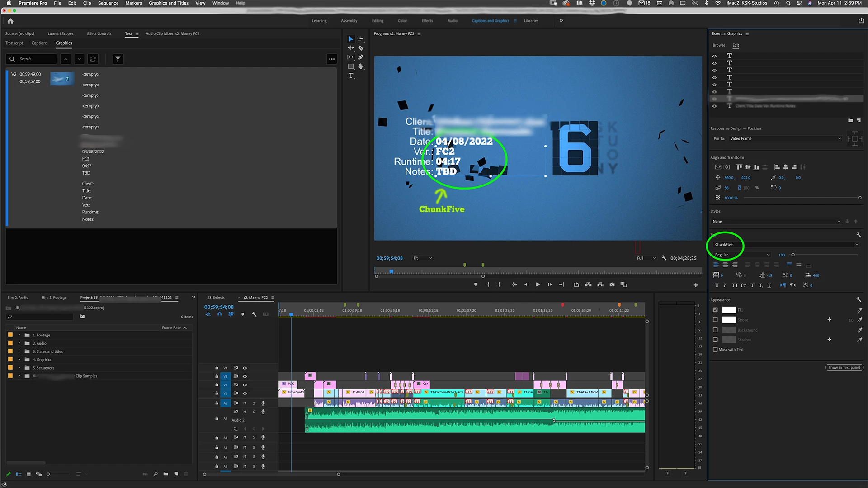Viewport: 868px width, 488px height.
Task: Click Show in Text panel button
Action: pos(844,368)
